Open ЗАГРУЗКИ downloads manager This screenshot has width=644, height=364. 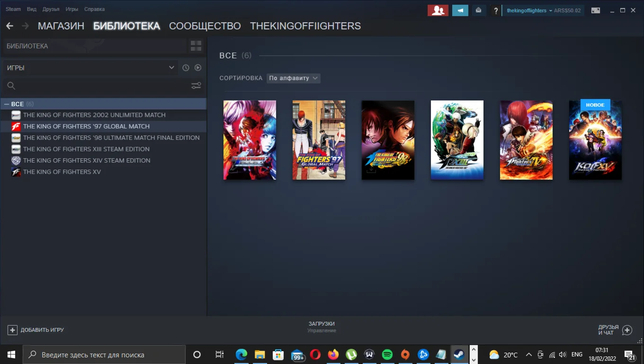(x=322, y=324)
